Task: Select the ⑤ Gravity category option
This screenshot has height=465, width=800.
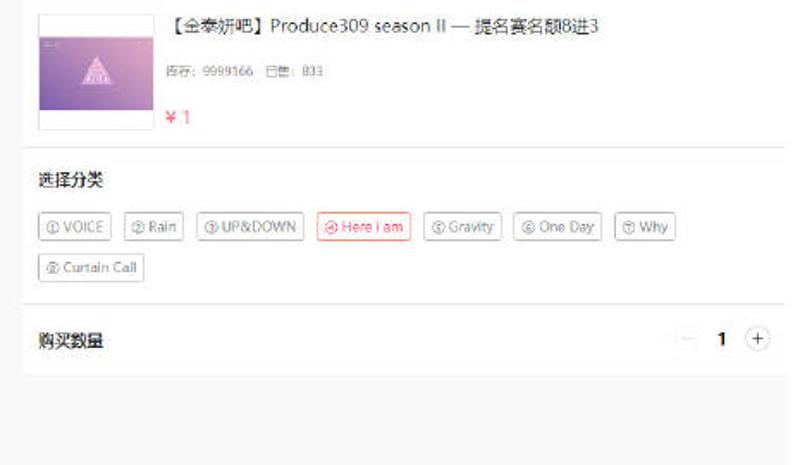Action: point(462,226)
